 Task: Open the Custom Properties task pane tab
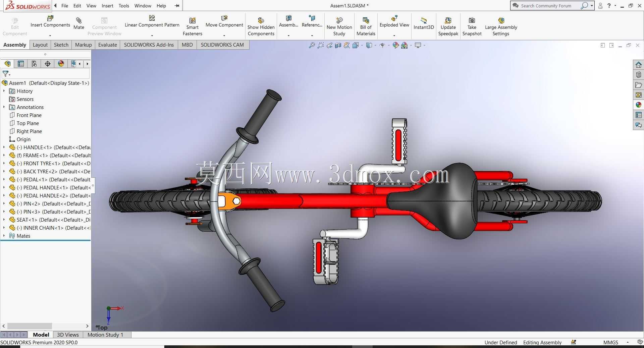638,115
